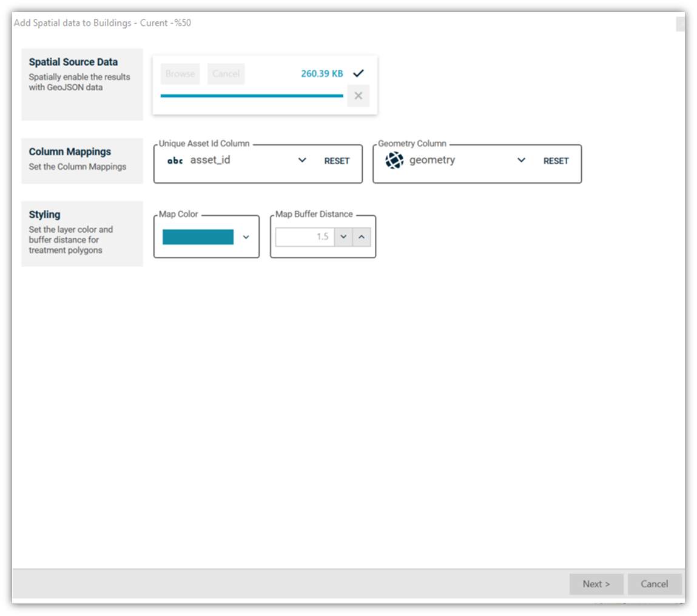The height and width of the screenshot is (616, 697).
Task: Click the Cancel upload button beside Browse
Action: 226,74
